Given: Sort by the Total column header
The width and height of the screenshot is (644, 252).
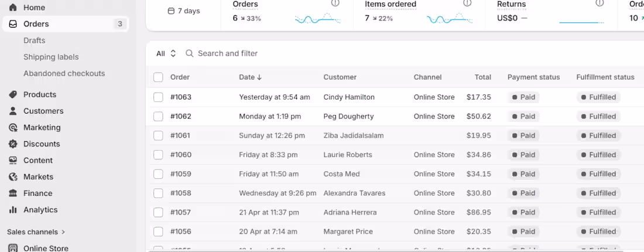Looking at the screenshot, I should pyautogui.click(x=483, y=77).
